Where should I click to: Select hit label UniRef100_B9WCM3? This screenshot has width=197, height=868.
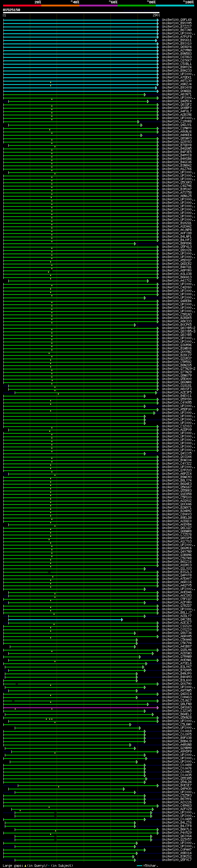(x=177, y=477)
